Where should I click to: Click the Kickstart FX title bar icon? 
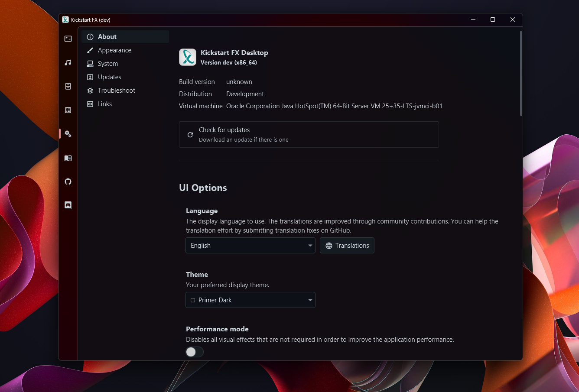(x=65, y=19)
